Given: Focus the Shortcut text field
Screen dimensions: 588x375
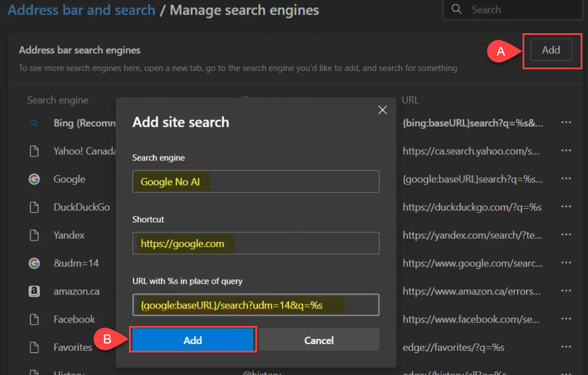Looking at the screenshot, I should [255, 243].
